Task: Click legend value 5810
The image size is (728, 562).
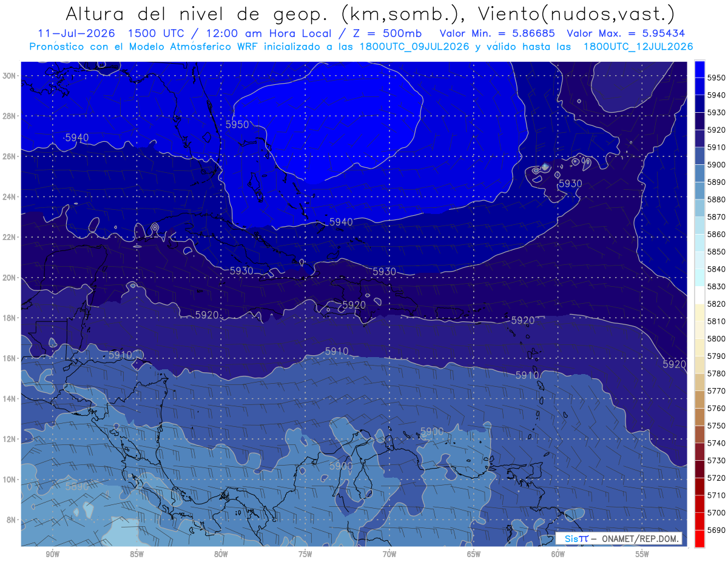Action: pyautogui.click(x=716, y=321)
